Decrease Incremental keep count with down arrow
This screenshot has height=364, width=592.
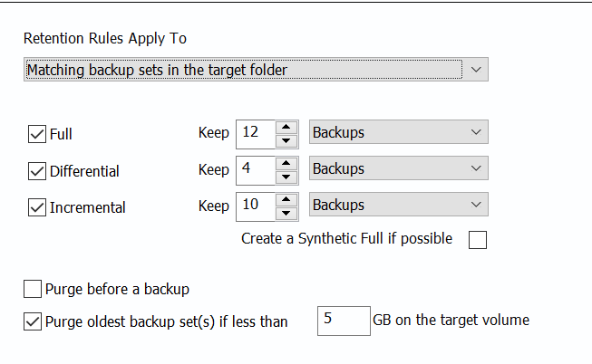[286, 213]
